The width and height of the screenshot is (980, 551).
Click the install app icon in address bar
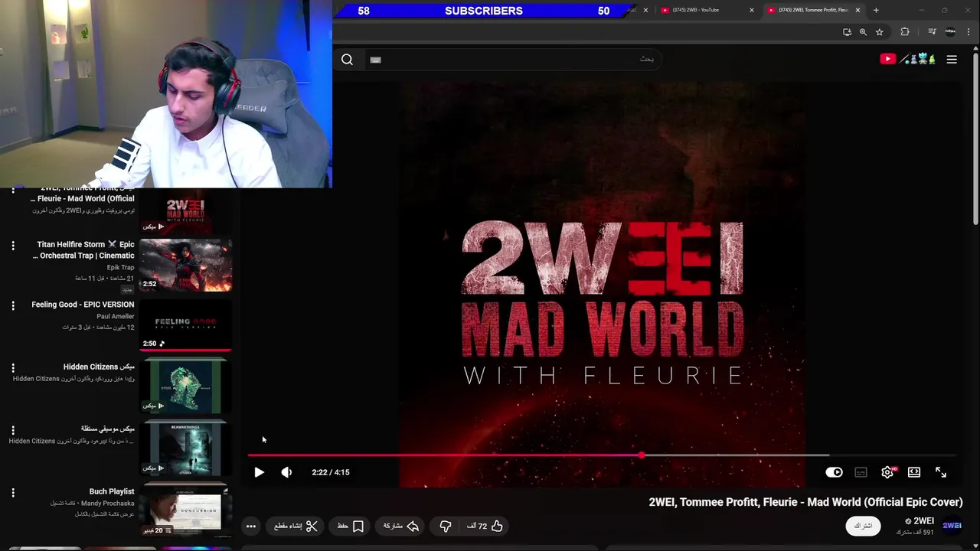pos(847,32)
